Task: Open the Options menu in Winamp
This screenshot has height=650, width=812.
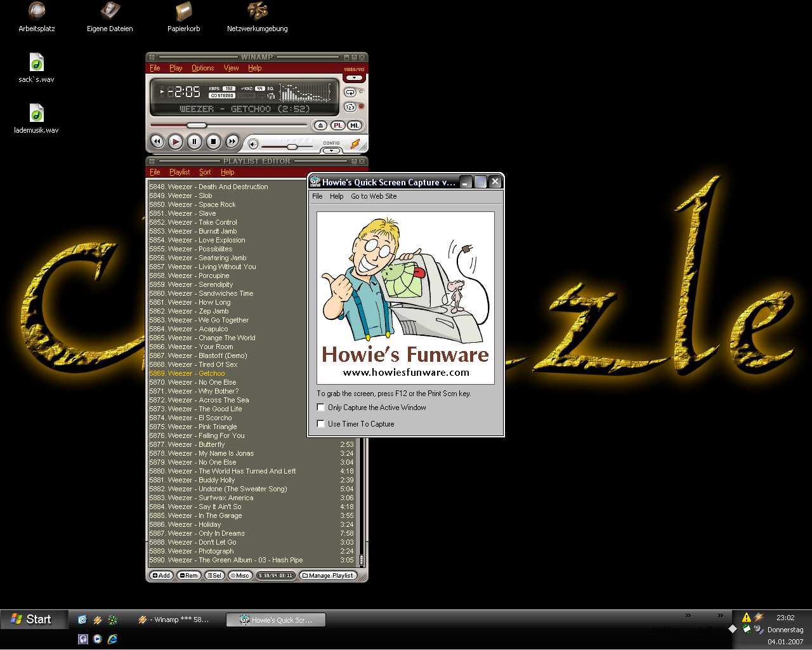Action: click(202, 68)
